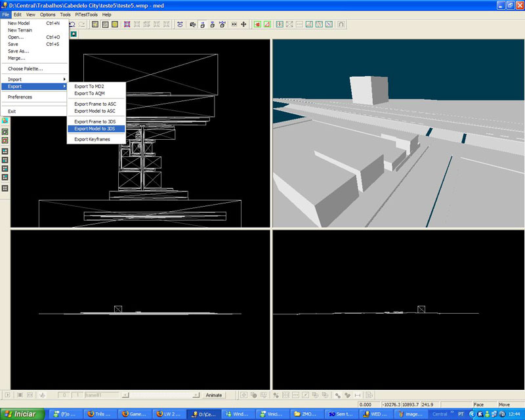
Task: Click the horizontal flip/mirror toolbar icon
Action: pyautogui.click(x=234, y=24)
